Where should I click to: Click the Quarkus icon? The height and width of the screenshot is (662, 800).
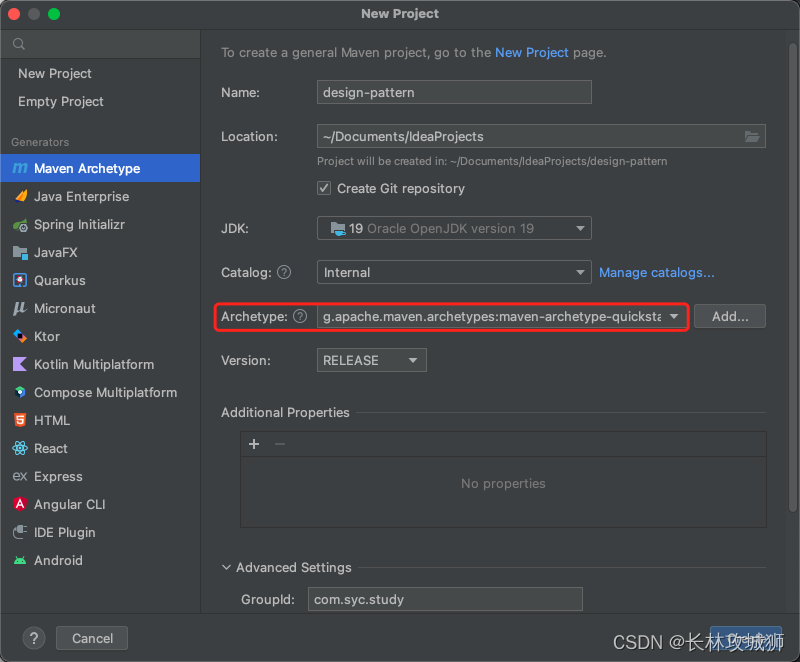20,280
